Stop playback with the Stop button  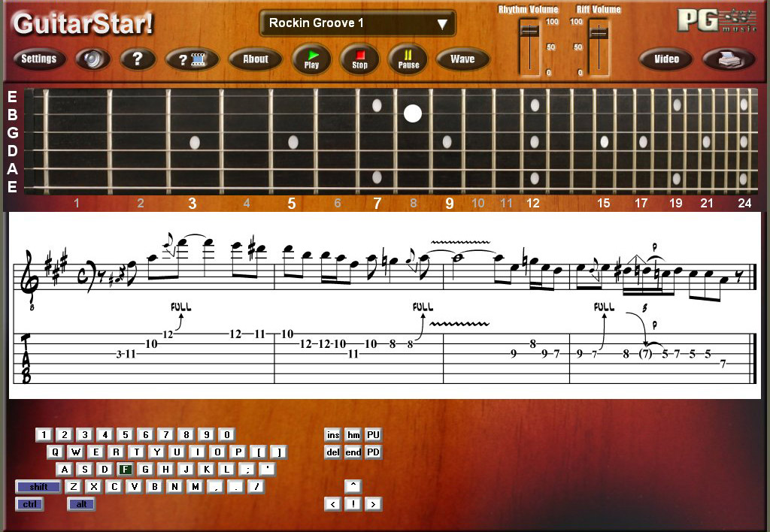[x=359, y=59]
